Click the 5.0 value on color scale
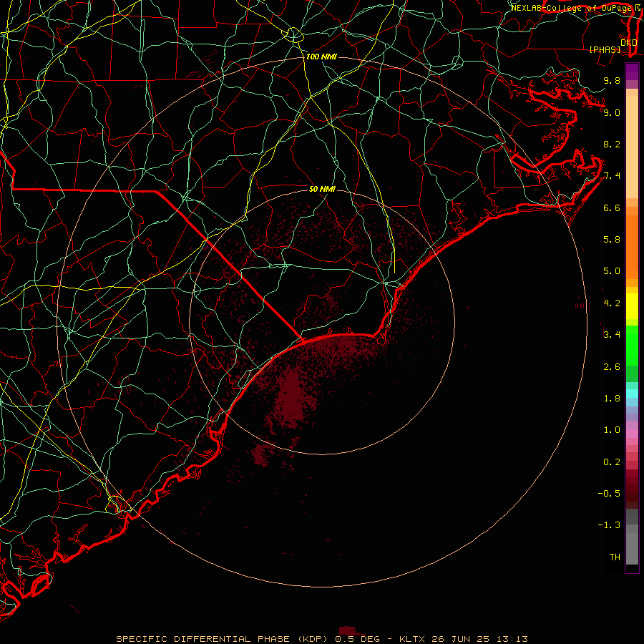 (x=612, y=271)
